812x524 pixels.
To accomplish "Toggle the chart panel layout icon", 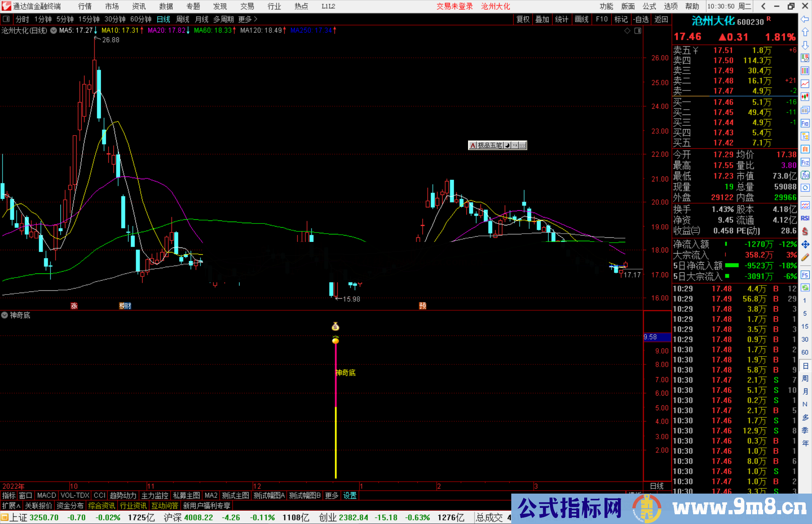I will (x=638, y=31).
